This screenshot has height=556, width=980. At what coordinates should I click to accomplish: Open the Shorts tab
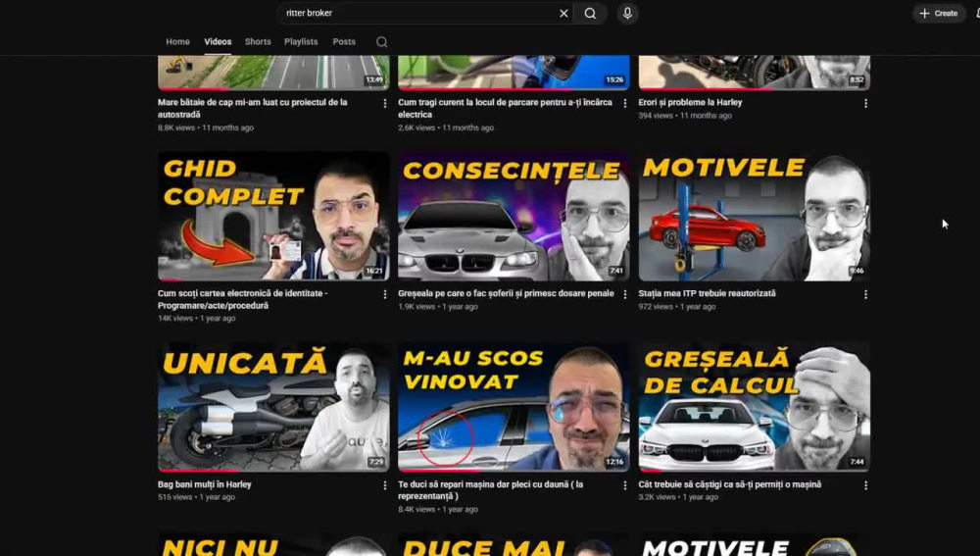coord(258,42)
